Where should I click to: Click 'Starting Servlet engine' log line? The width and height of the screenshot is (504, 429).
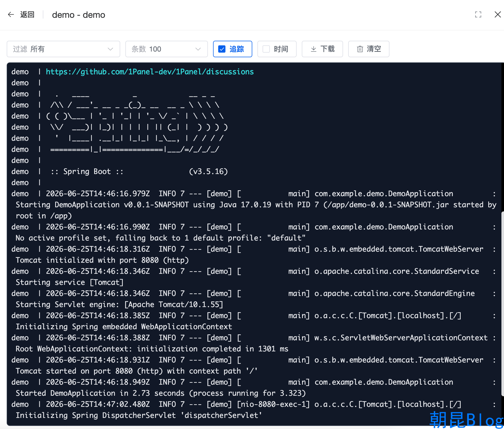tap(119, 304)
